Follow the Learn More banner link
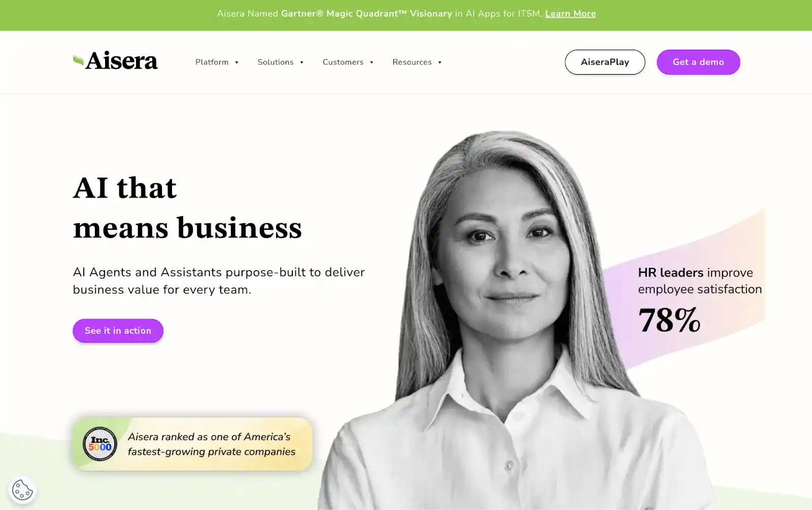The height and width of the screenshot is (510, 812). (570, 14)
